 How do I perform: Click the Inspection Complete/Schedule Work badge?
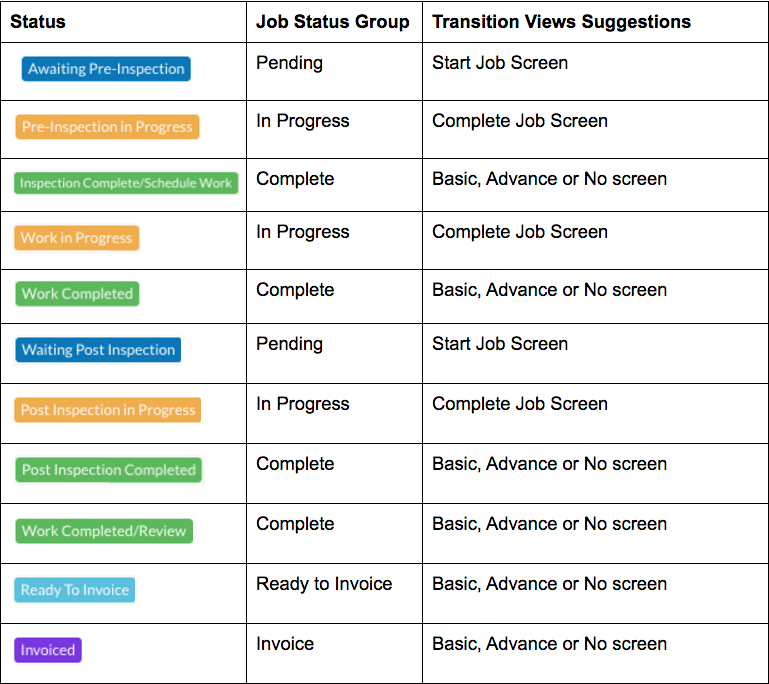click(126, 183)
